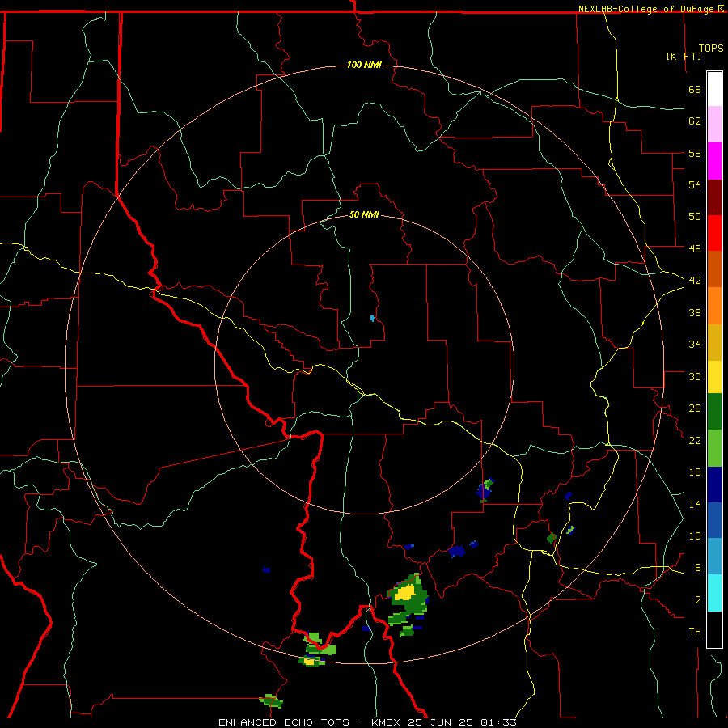The width and height of the screenshot is (728, 728).
Task: Select the dark red legend swatch
Action: coord(714,197)
